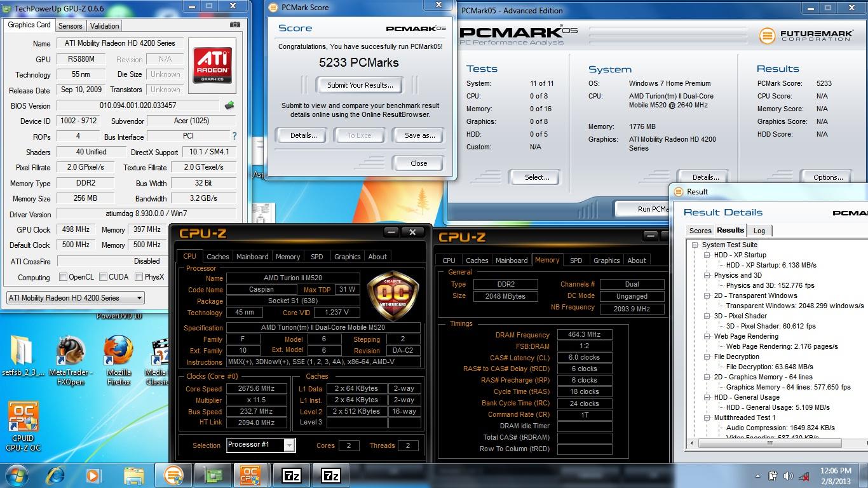
Task: Collapse the Multithreaded Test 1 node
Action: tap(707, 417)
